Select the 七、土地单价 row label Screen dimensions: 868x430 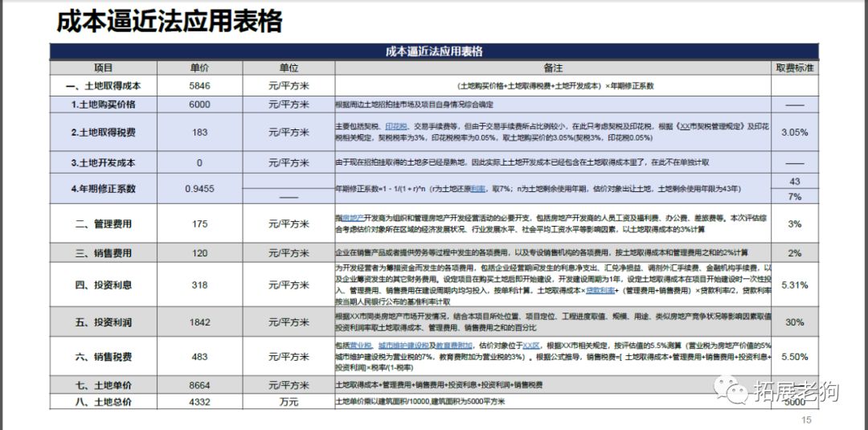click(104, 385)
